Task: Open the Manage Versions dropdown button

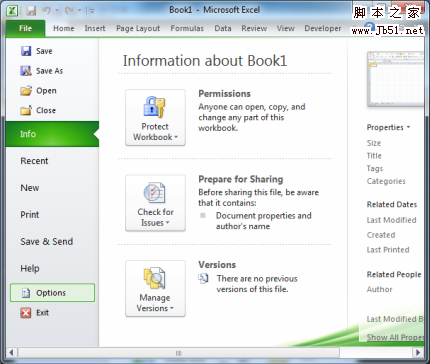Action: [155, 288]
